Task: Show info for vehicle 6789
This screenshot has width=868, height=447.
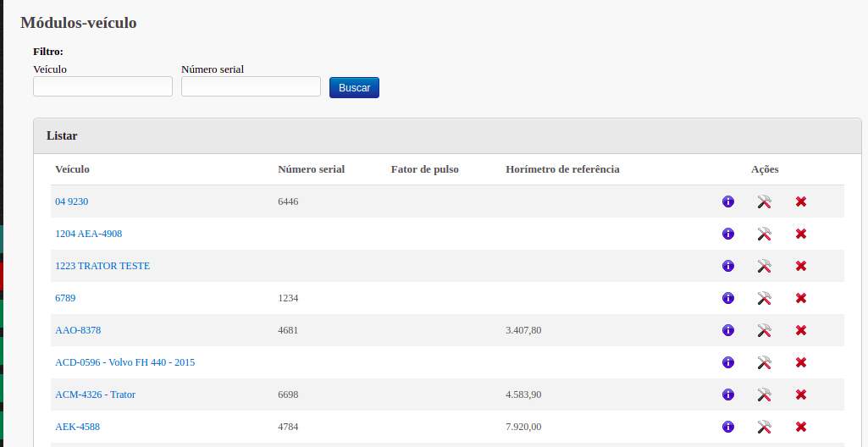Action: (727, 298)
